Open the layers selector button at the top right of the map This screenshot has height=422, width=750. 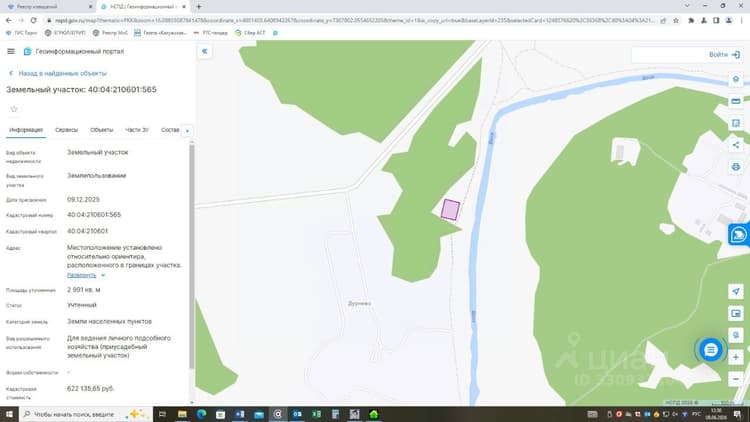[x=736, y=79]
